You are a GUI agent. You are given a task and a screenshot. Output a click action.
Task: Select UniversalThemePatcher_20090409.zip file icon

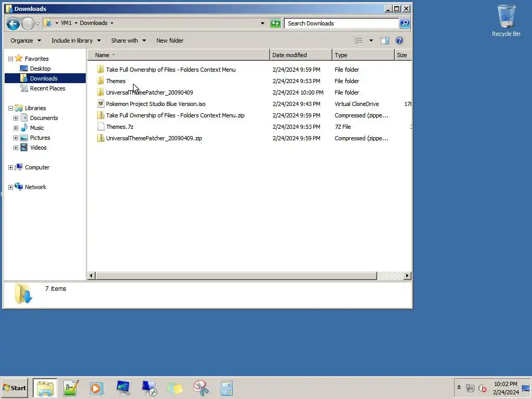(100, 138)
